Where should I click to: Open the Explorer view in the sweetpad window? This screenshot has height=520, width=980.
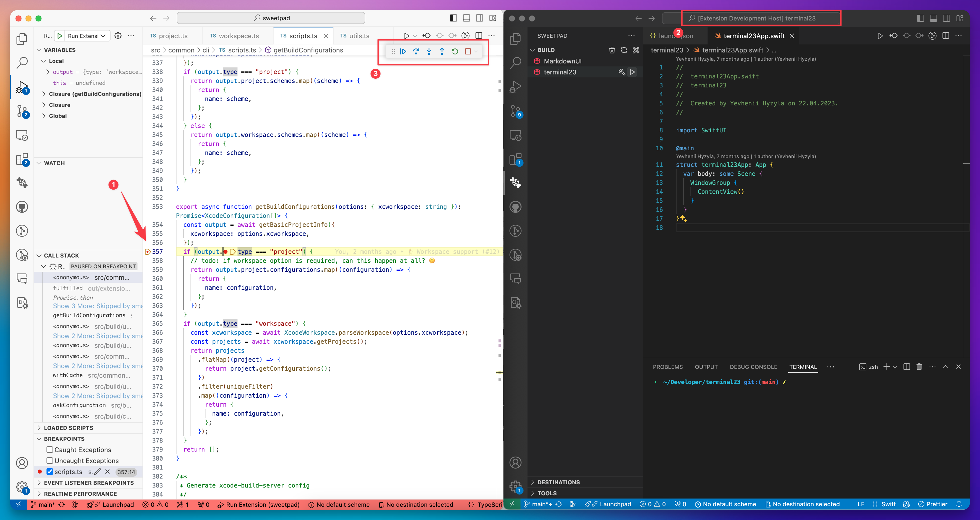(x=22, y=39)
